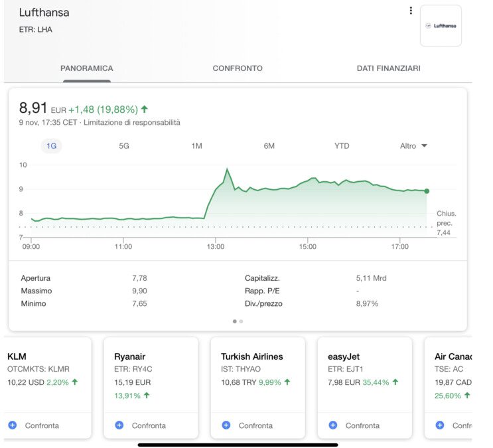493x448 pixels.
Task: Go to the second page indicator dot
Action: click(x=241, y=321)
